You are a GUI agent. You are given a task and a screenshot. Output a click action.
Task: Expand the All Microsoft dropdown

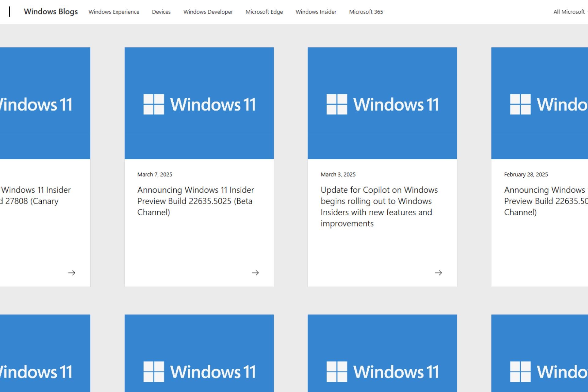click(570, 12)
